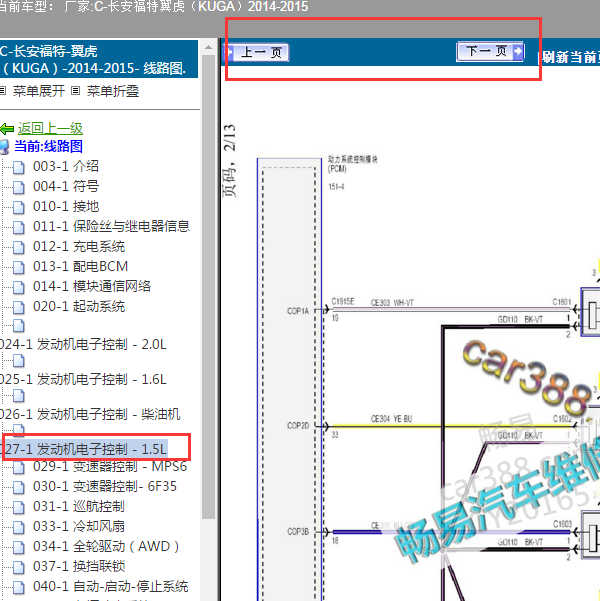
Task: Open 020-1 起动系统 item
Action: [x=79, y=306]
